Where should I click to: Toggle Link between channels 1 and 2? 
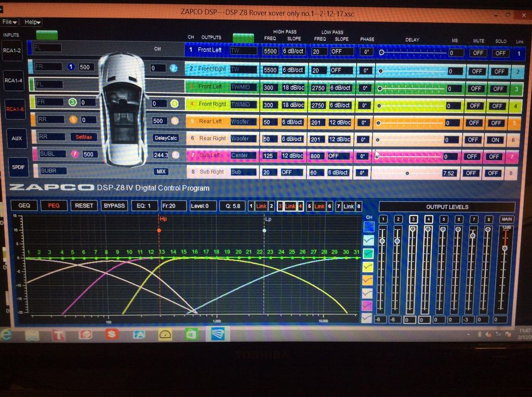pos(261,206)
